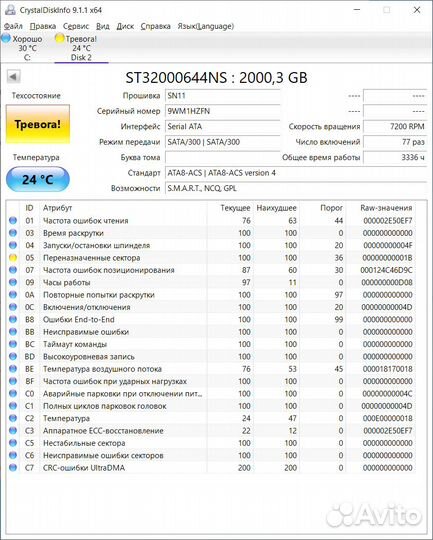Select the yellow status icon for Disk 2
The height and width of the screenshot is (540, 433).
point(60,39)
